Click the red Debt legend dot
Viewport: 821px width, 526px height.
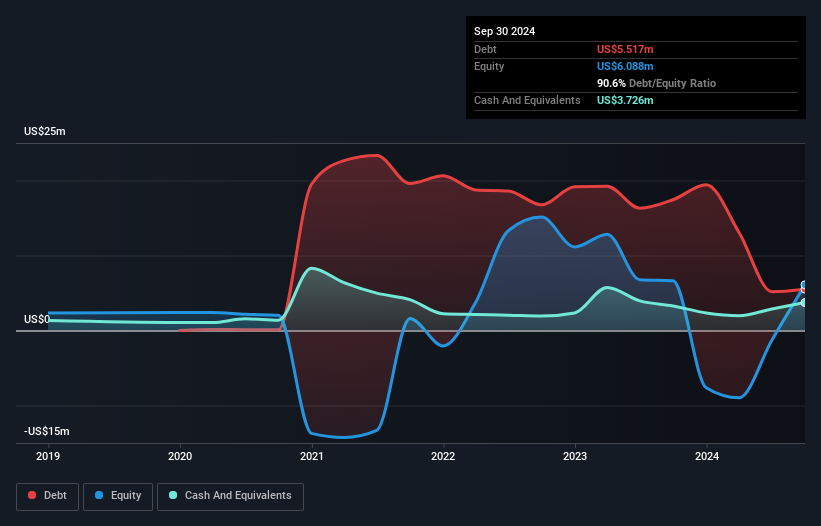(32, 495)
